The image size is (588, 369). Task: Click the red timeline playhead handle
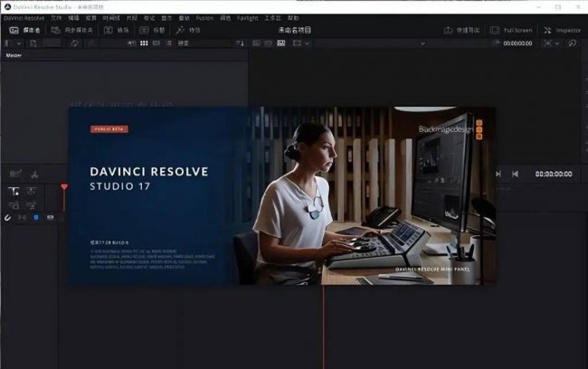pos(64,186)
